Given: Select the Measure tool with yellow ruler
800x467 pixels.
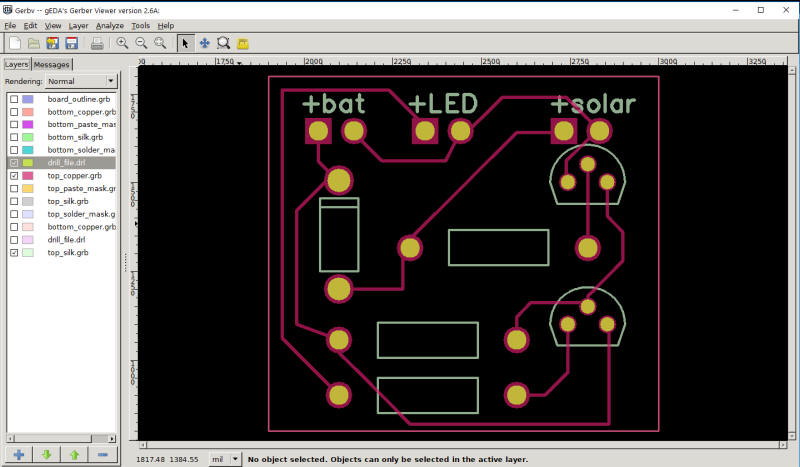Looking at the screenshot, I should (x=243, y=43).
